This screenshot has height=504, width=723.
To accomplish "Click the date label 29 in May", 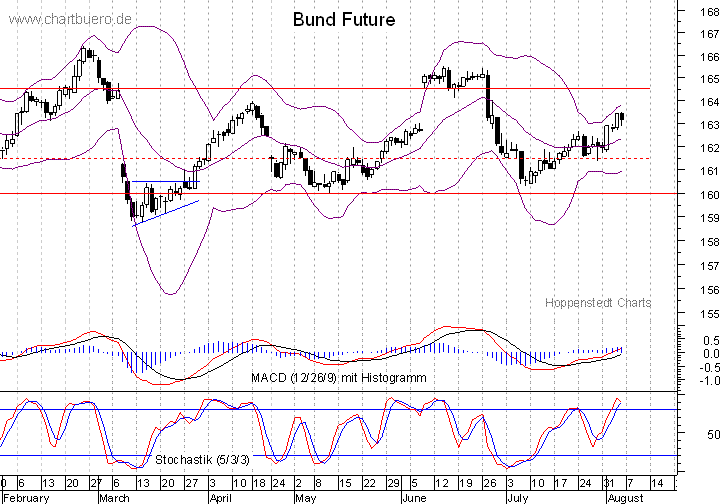I will click(x=393, y=484).
